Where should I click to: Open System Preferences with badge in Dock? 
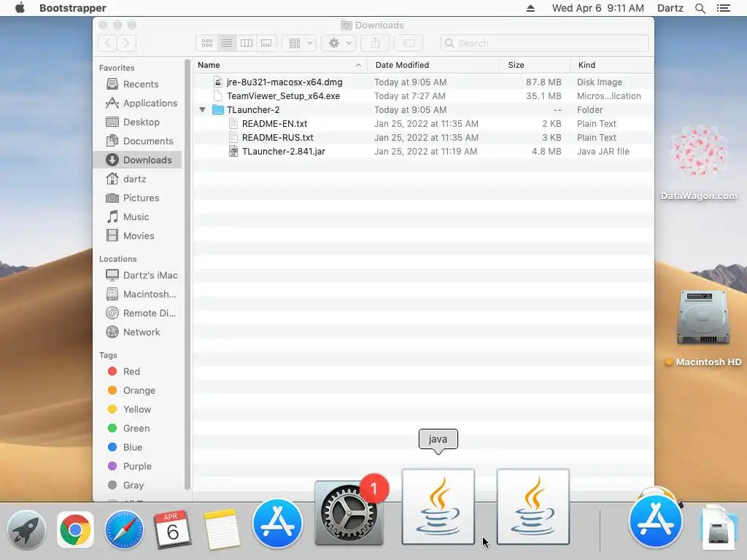pyautogui.click(x=349, y=513)
